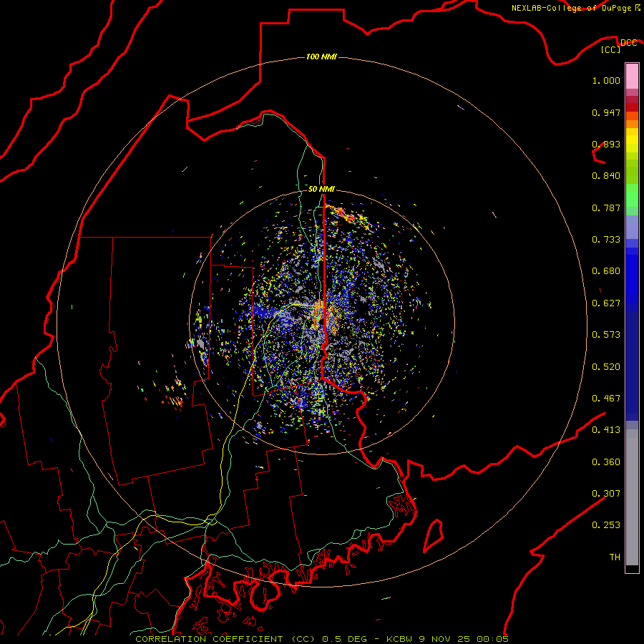Click the 0.680 scale value
The height and width of the screenshot is (644, 644).
606,271
